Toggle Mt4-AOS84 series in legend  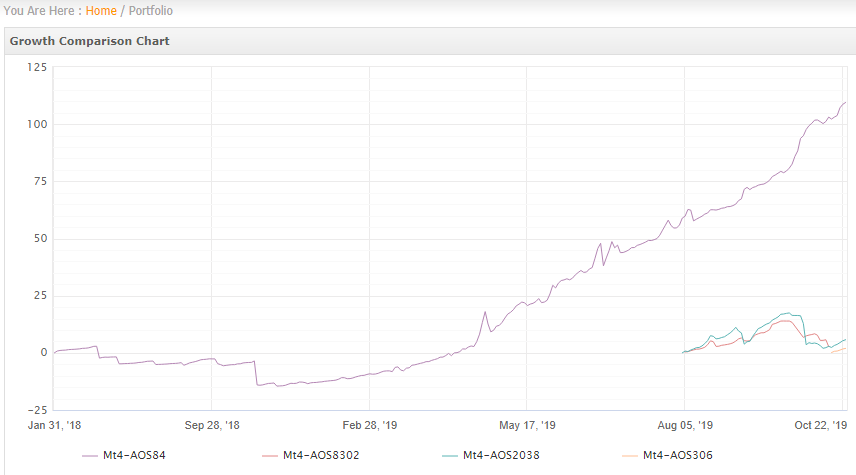124,455
